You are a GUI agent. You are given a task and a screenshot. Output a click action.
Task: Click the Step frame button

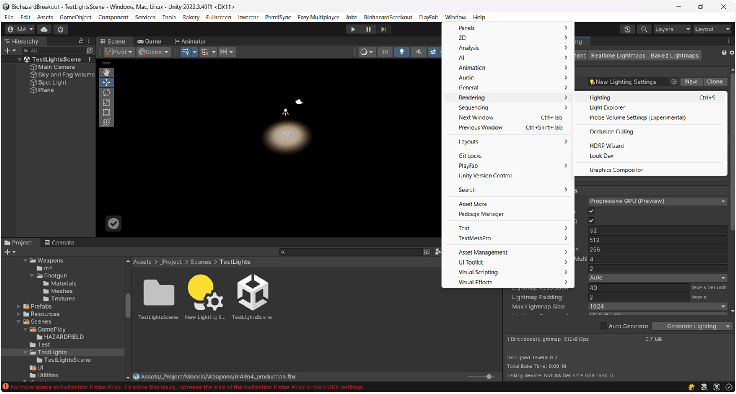[383, 29]
